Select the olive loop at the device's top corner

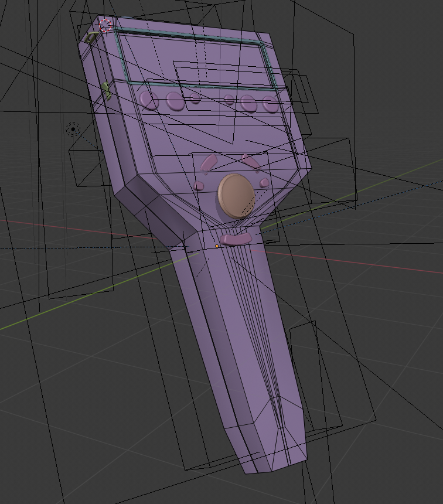[x=91, y=38]
